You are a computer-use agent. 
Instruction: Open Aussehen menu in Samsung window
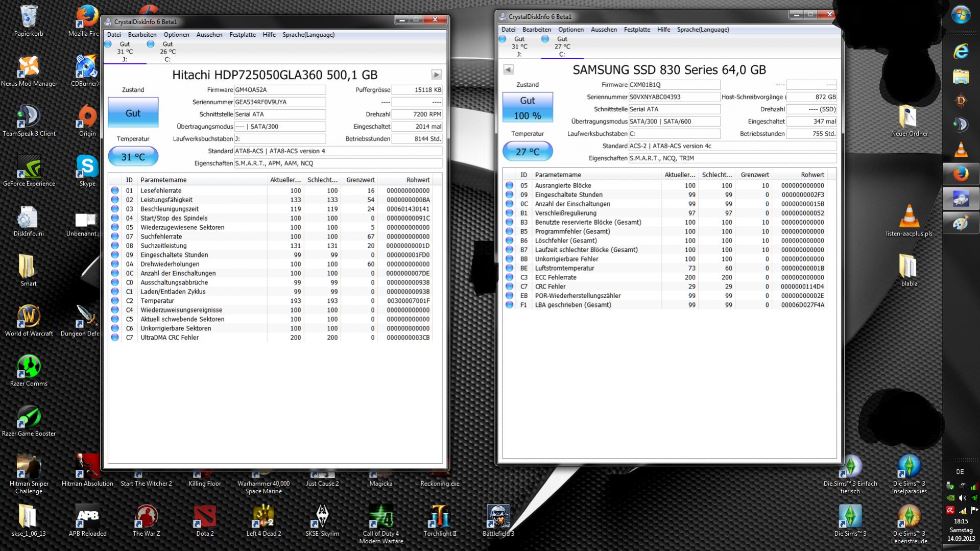coord(604,30)
